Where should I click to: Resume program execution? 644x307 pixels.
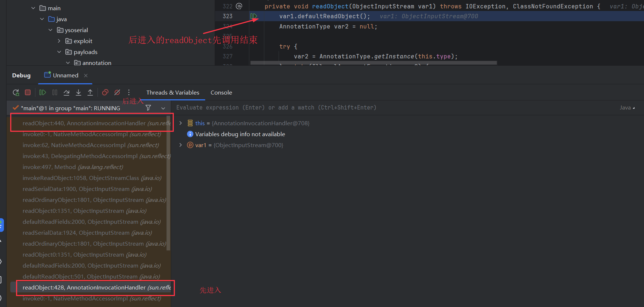click(x=43, y=92)
